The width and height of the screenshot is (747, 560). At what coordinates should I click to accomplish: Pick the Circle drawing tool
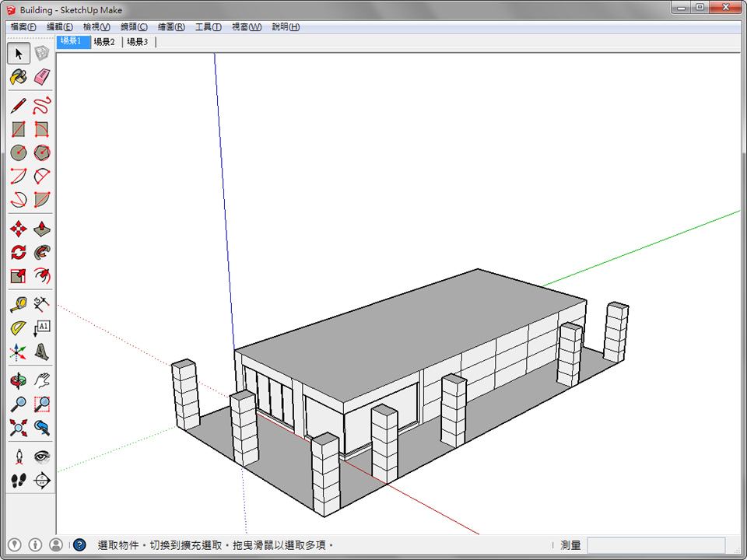pyautogui.click(x=19, y=153)
